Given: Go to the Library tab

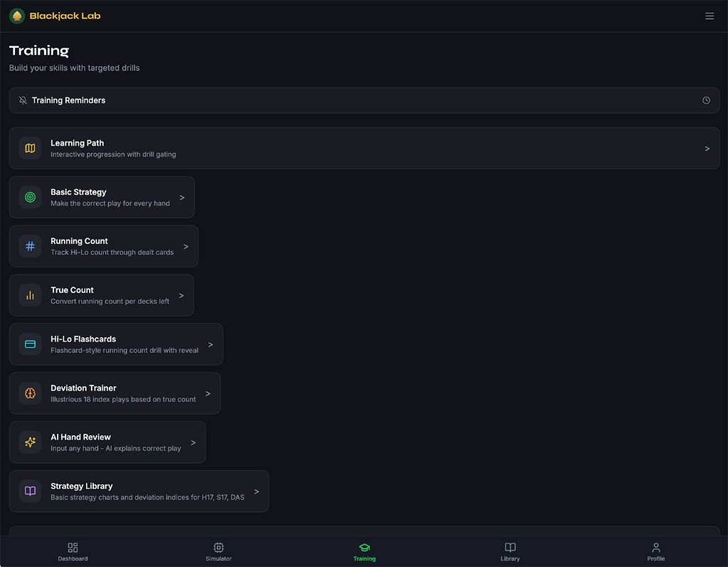Looking at the screenshot, I should point(510,551).
